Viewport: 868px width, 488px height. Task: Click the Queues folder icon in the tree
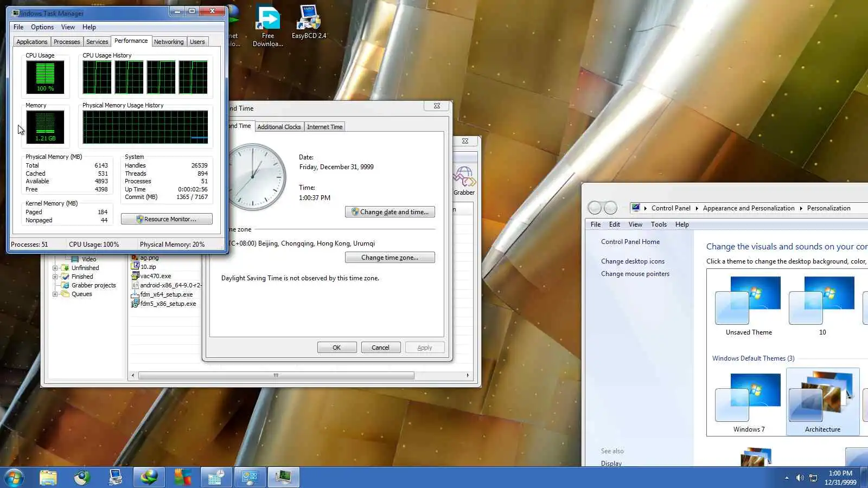point(65,294)
